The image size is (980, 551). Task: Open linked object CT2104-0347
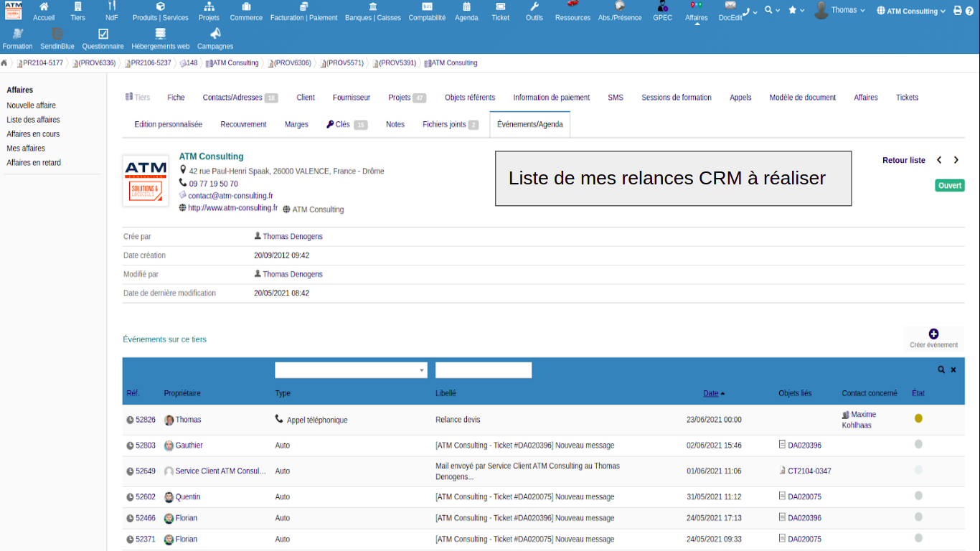[x=809, y=471]
